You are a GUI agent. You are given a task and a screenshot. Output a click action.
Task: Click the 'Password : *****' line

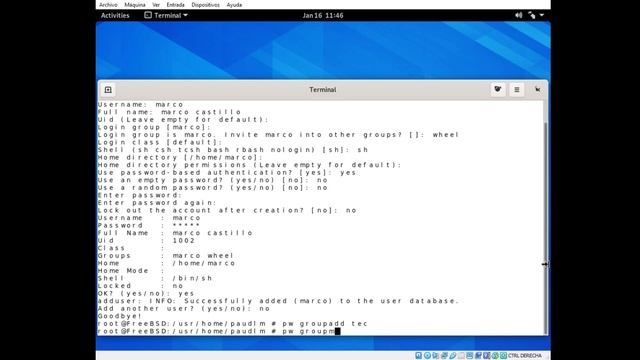click(149, 225)
